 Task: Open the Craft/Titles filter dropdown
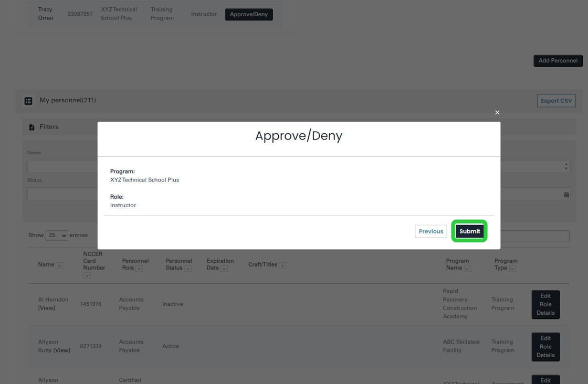click(x=282, y=265)
